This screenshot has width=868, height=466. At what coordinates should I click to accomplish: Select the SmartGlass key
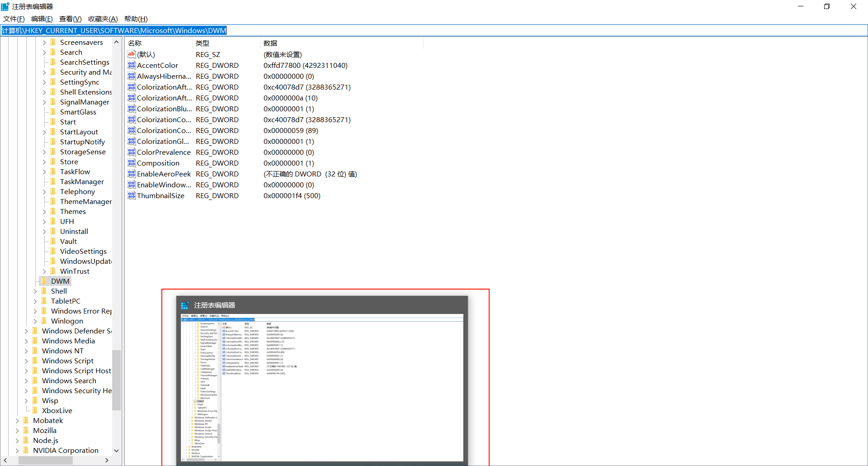point(78,112)
